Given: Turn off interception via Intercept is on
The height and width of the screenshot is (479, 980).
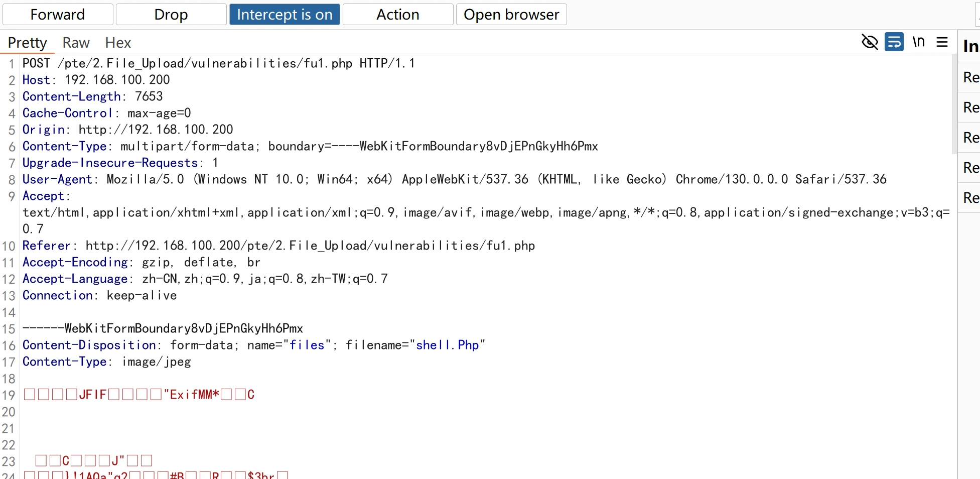Looking at the screenshot, I should pyautogui.click(x=285, y=14).
